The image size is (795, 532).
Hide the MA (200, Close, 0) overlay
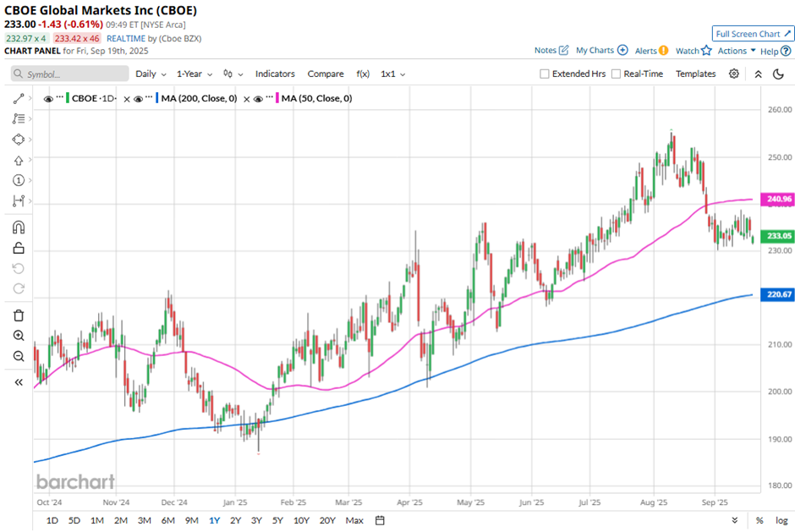[139, 99]
